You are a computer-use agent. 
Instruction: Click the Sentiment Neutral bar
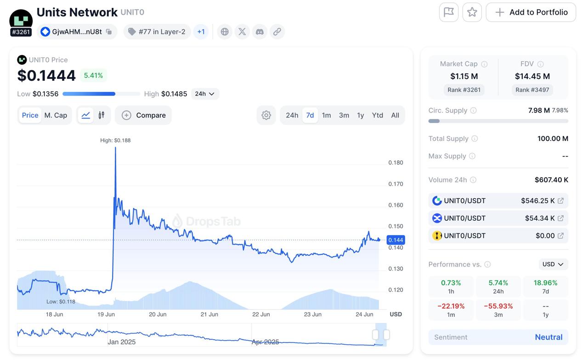click(498, 337)
